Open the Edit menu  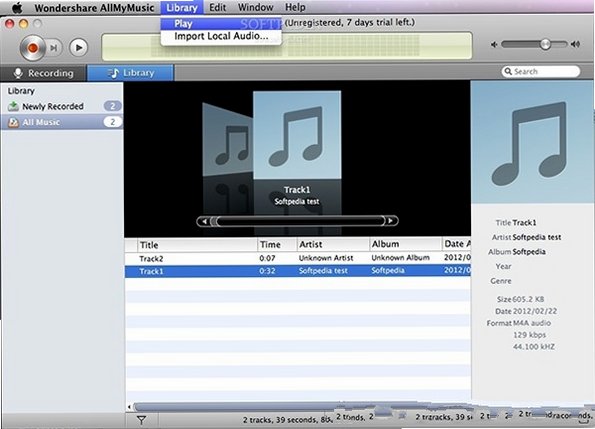217,7
